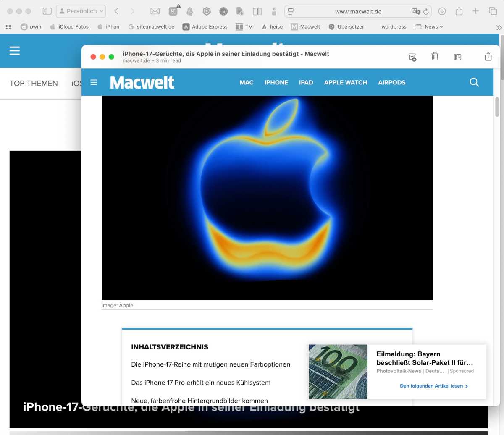Click the trash icon in the popup header
The image size is (504, 435).
tap(435, 56)
